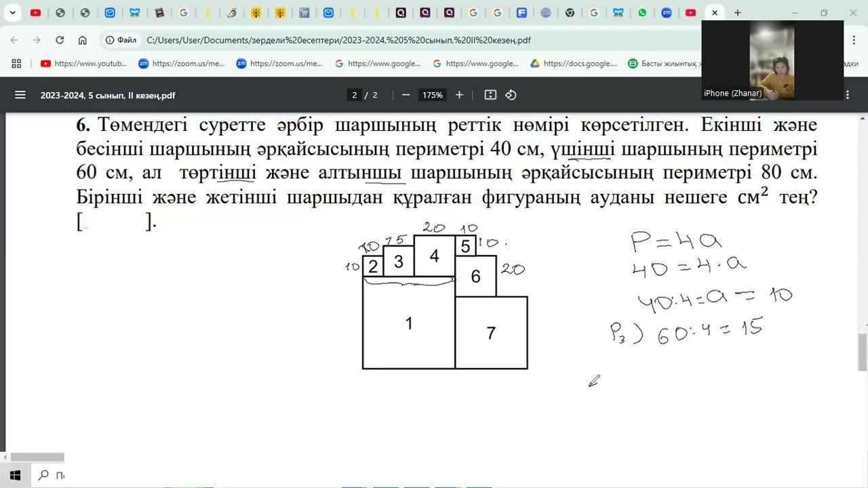
Task: Click the iPhone (Zhanar) video thumbnail
Action: pyautogui.click(x=772, y=60)
